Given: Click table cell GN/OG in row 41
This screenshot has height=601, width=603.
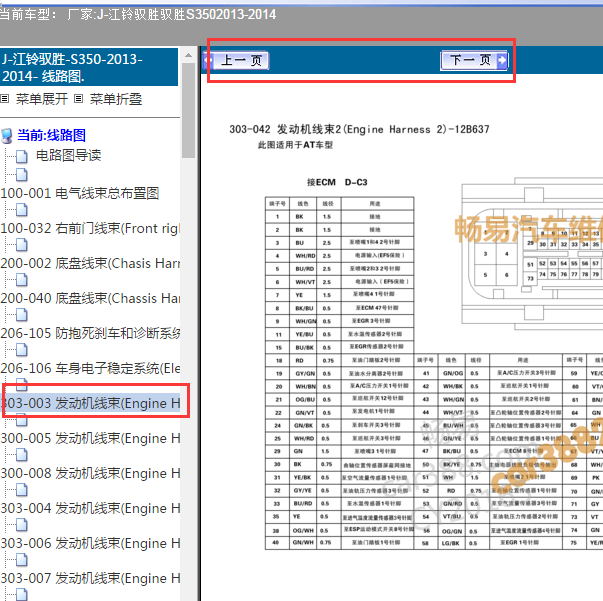Looking at the screenshot, I should coord(452,373).
